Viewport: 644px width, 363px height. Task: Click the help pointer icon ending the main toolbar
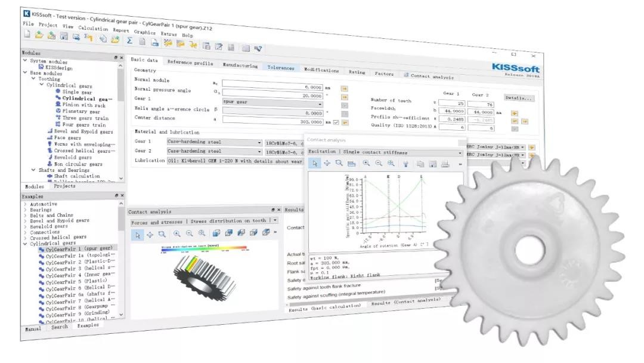[x=258, y=48]
